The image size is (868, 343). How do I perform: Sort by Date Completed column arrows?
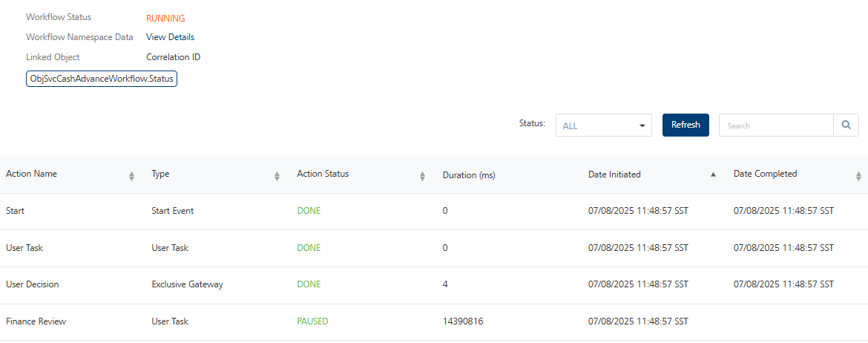pos(858,176)
